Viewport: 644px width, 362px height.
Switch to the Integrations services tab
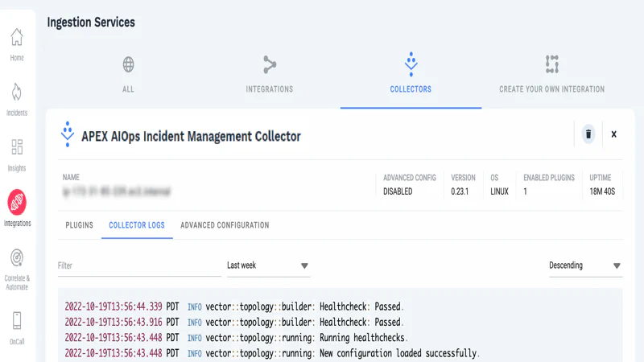click(269, 74)
